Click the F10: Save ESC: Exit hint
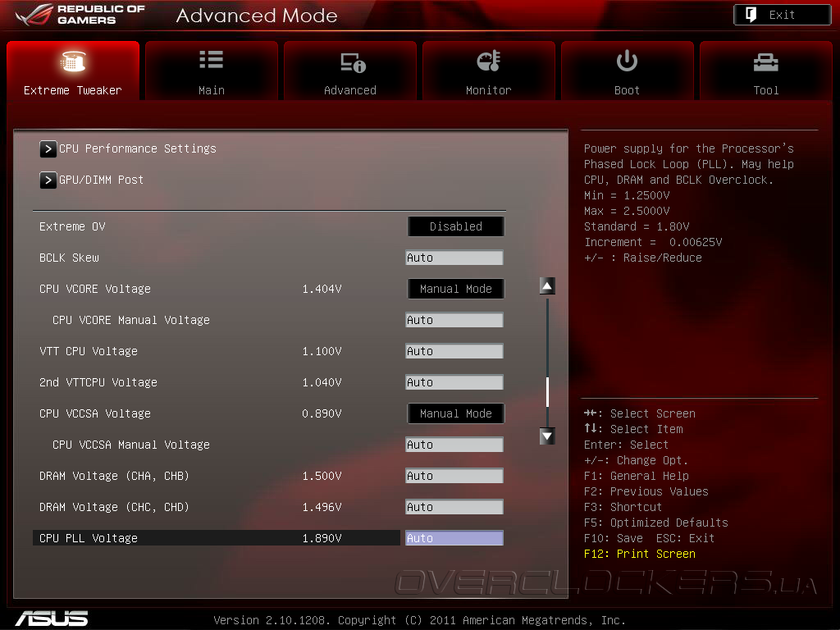Viewport: 840px width, 630px height. click(650, 538)
